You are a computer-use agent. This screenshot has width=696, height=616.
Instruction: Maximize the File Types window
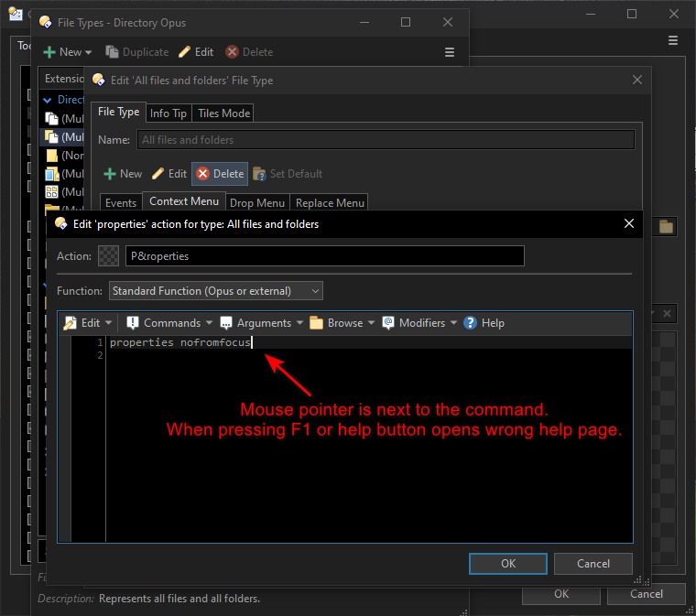click(x=406, y=22)
